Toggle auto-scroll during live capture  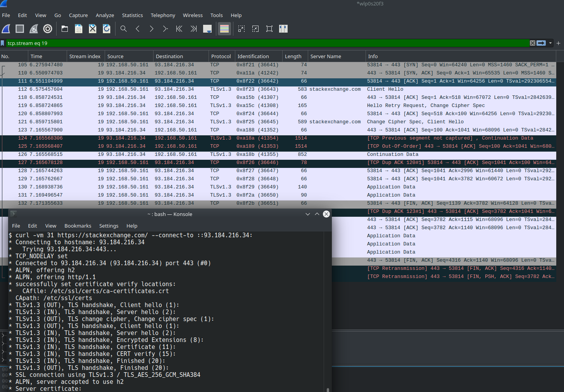tap(207, 29)
